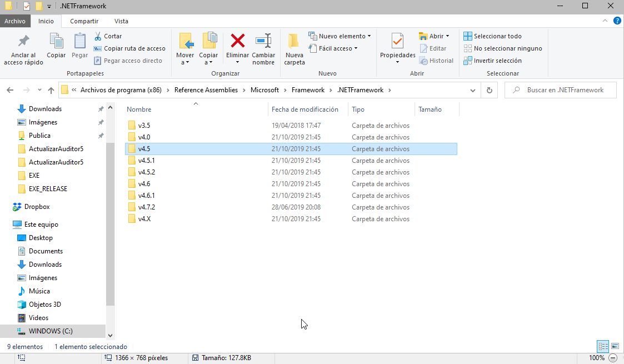The image size is (624, 364).
Task: Open Propiedades of the selection
Action: [x=397, y=49]
